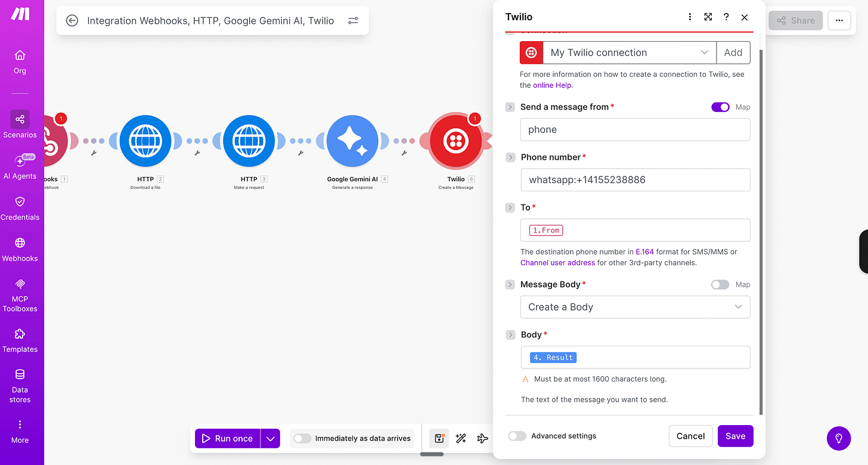Toggle Map switch for Send a message from
This screenshot has width=868, height=465.
720,107
